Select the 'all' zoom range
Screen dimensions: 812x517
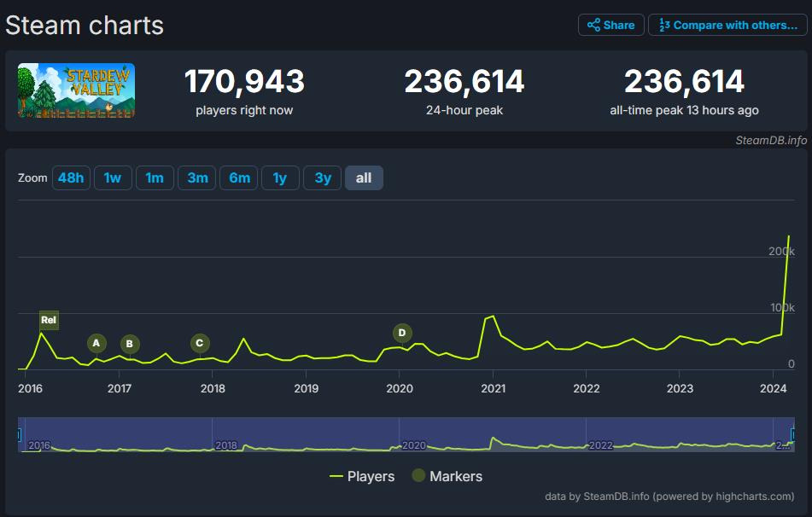pyautogui.click(x=364, y=178)
